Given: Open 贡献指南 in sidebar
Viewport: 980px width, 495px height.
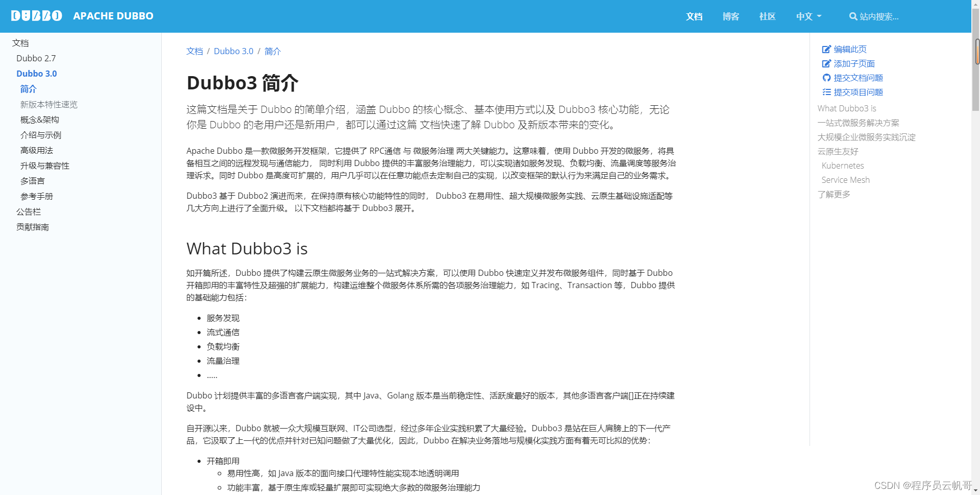Looking at the screenshot, I should 33,227.
